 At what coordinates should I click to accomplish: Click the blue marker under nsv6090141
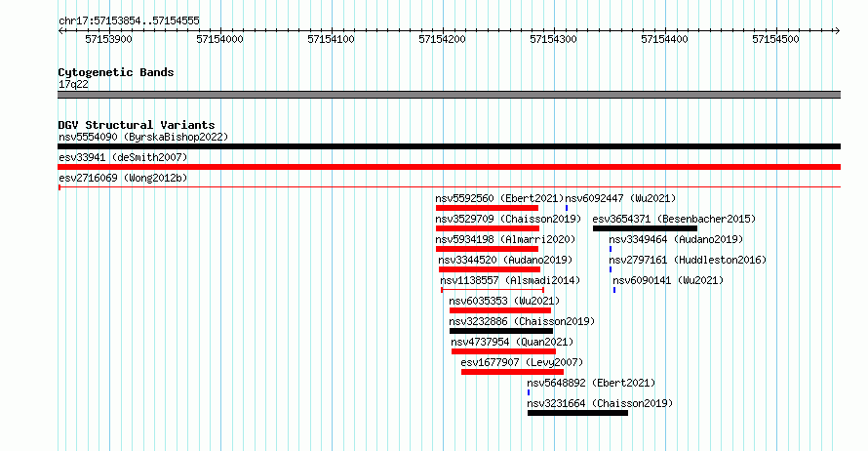614,290
